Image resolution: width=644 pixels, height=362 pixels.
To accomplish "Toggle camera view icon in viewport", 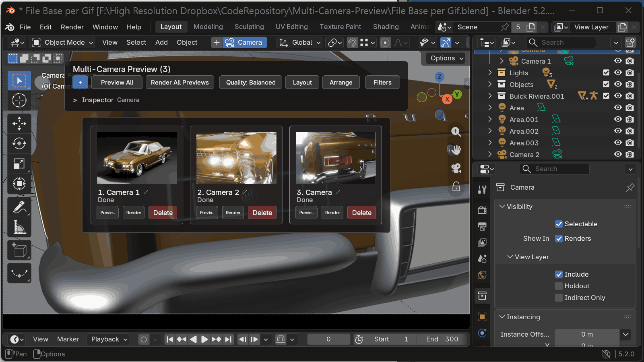I will 456,168.
